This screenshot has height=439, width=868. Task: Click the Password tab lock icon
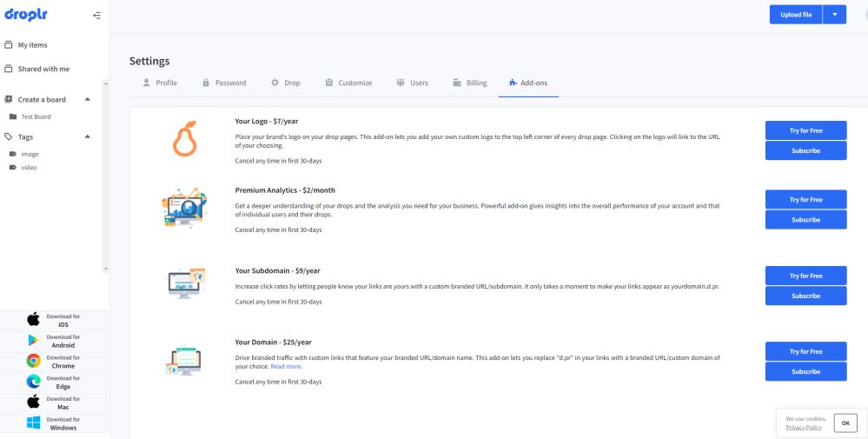coord(206,83)
